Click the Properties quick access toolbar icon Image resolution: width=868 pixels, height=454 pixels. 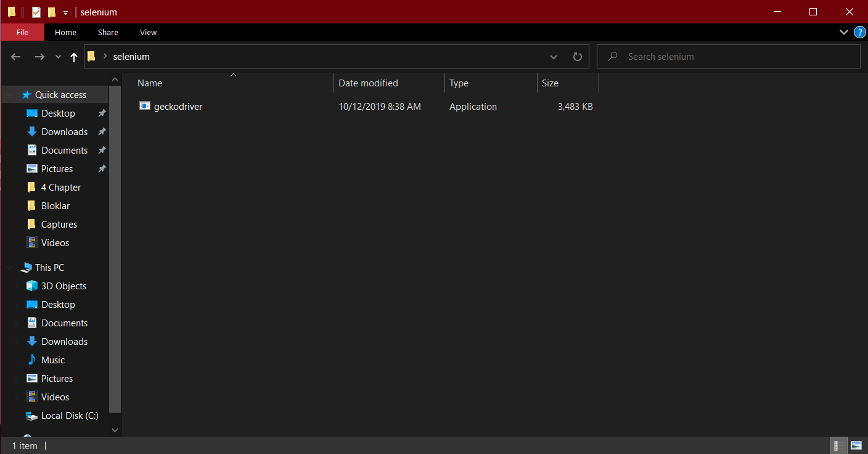click(36, 12)
